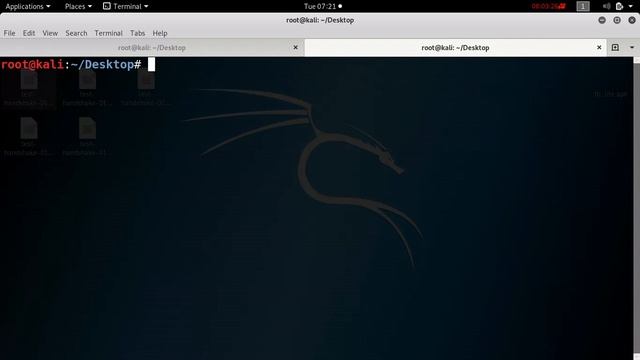
Task: Click the workspace switcher number icon
Action: pos(583,6)
